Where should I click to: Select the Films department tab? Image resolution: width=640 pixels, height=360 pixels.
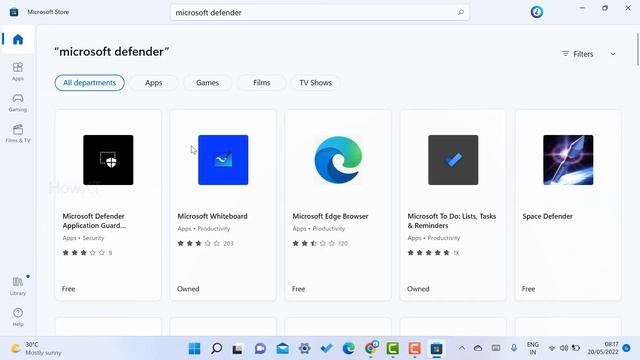click(x=262, y=83)
